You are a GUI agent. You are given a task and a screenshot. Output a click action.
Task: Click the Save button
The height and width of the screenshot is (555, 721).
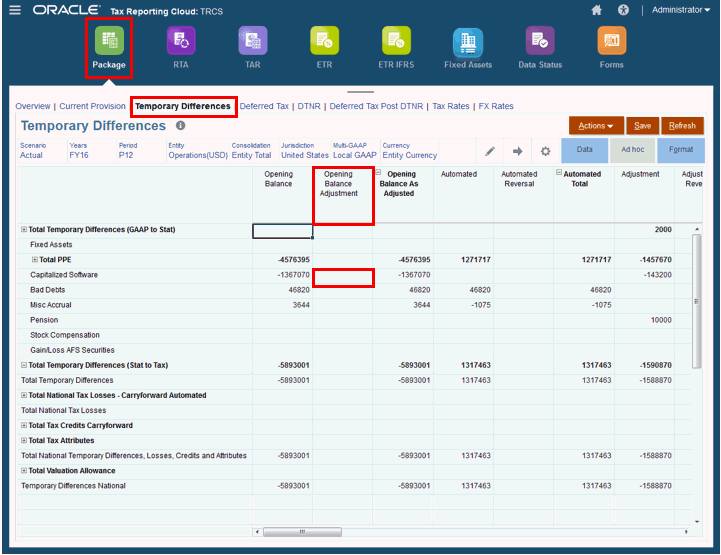tap(642, 126)
